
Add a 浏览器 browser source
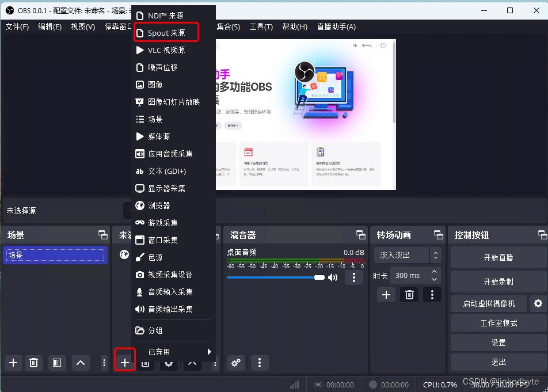click(x=173, y=205)
